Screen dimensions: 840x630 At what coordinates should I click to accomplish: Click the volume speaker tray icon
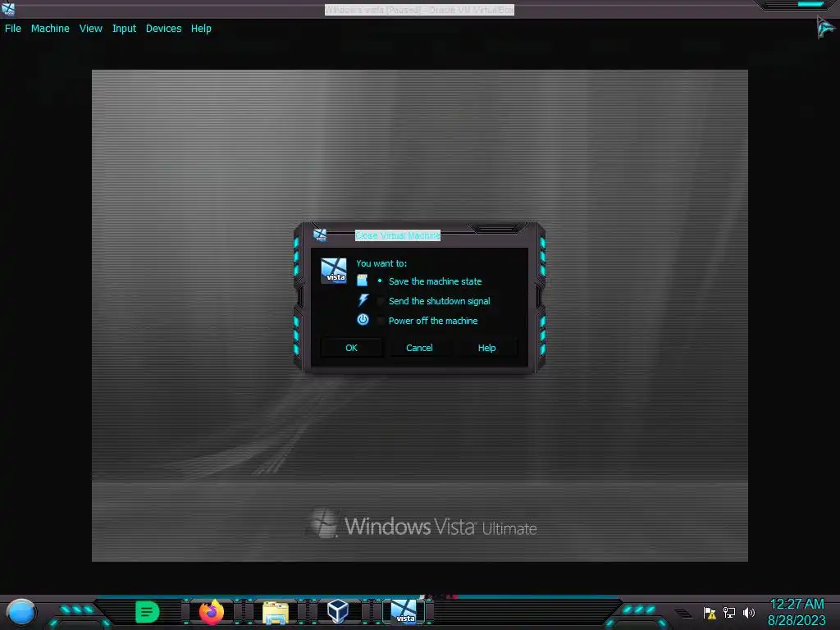tap(749, 612)
